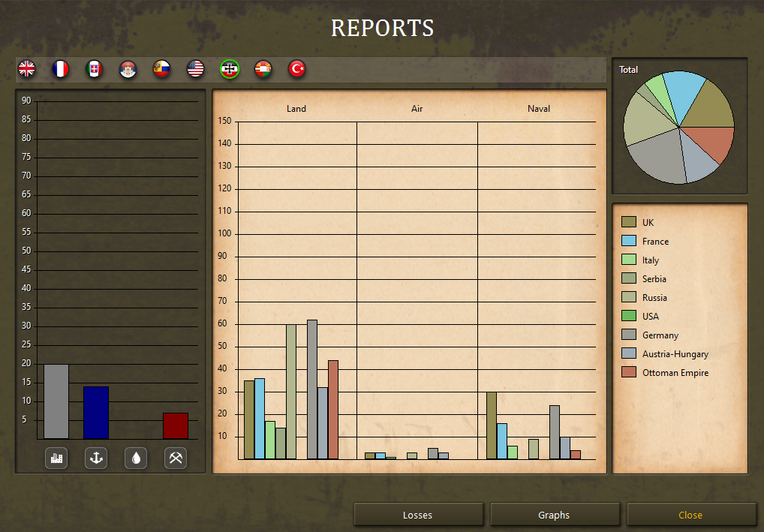This screenshot has height=532, width=764.
Task: Select the Russia flag icon
Action: click(162, 69)
